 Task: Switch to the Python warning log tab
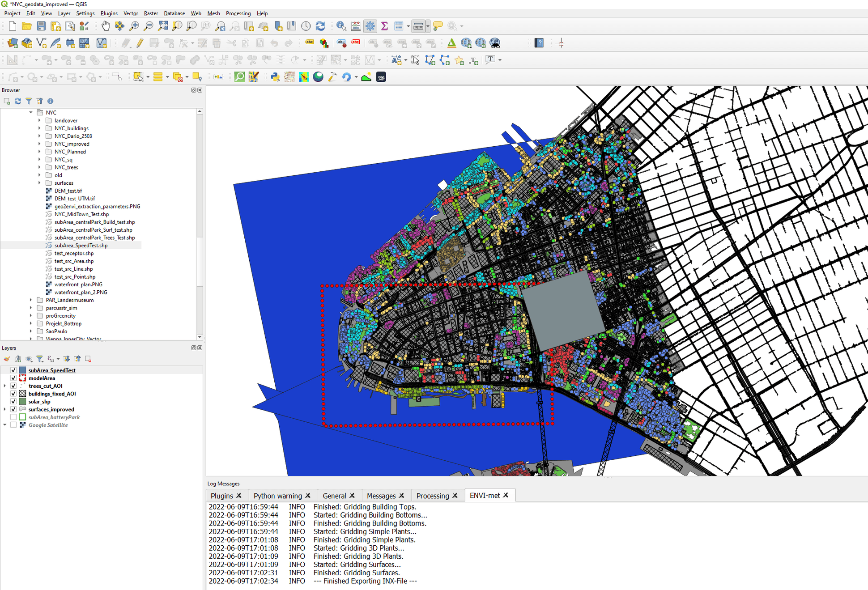277,496
